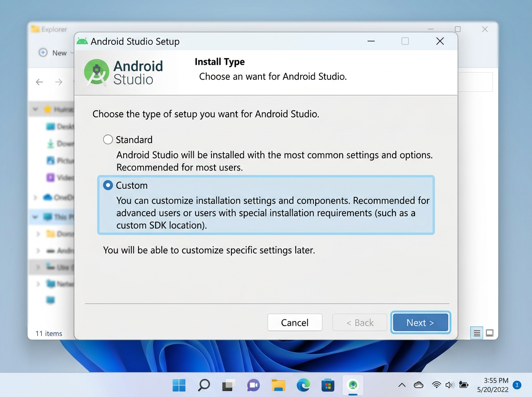
Task: Go back in the Explorer window
Action: 39,82
